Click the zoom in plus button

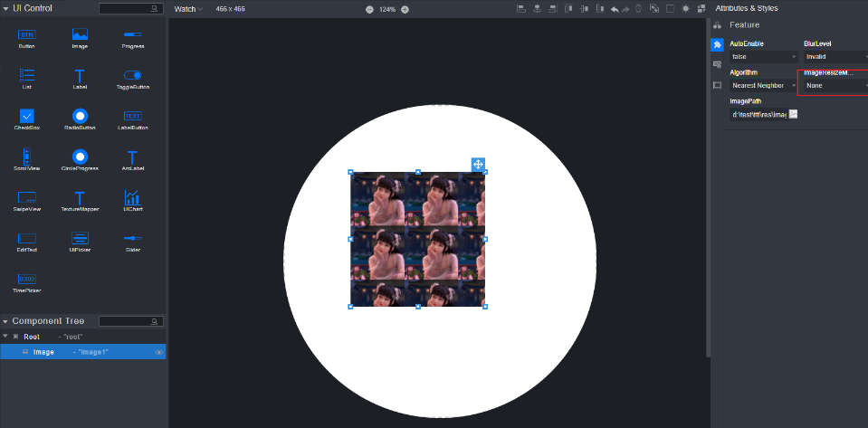tap(405, 9)
